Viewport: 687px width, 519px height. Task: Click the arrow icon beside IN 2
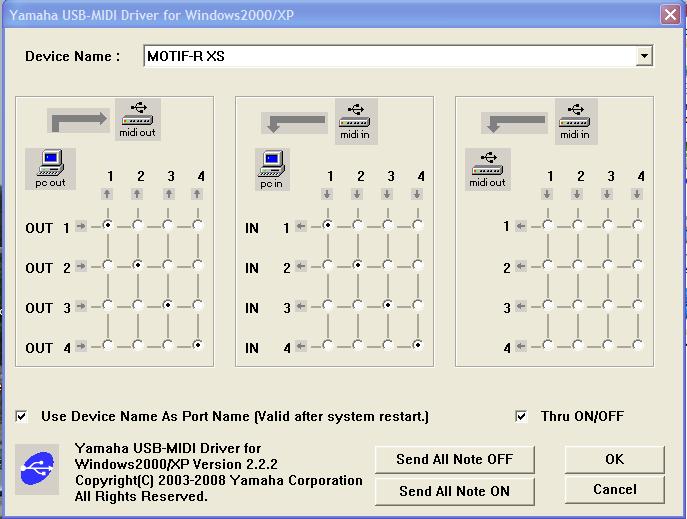point(301,266)
